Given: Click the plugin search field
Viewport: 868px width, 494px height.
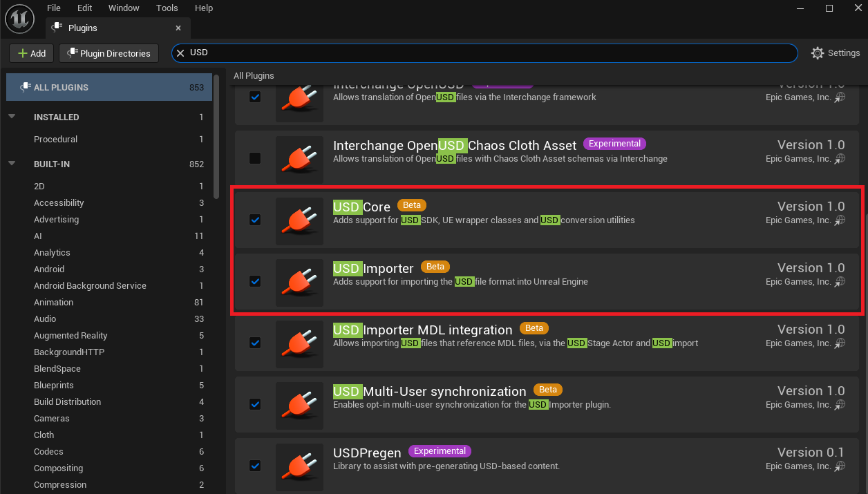Looking at the screenshot, I should click(x=484, y=53).
